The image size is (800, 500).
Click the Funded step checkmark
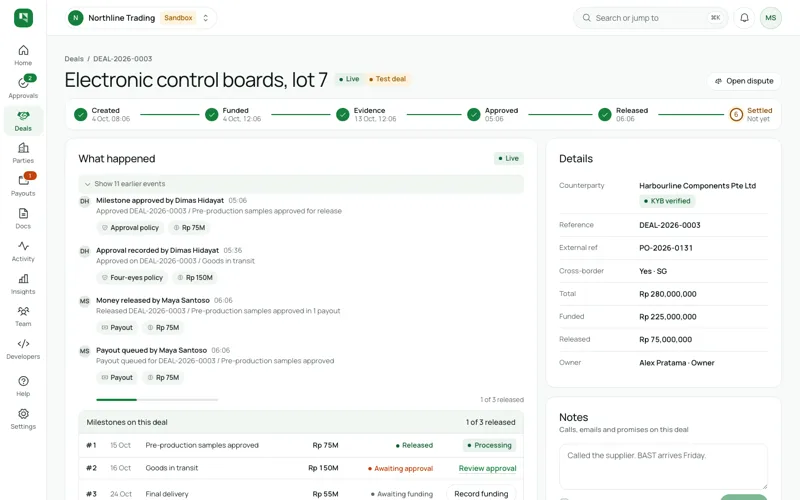pos(211,115)
